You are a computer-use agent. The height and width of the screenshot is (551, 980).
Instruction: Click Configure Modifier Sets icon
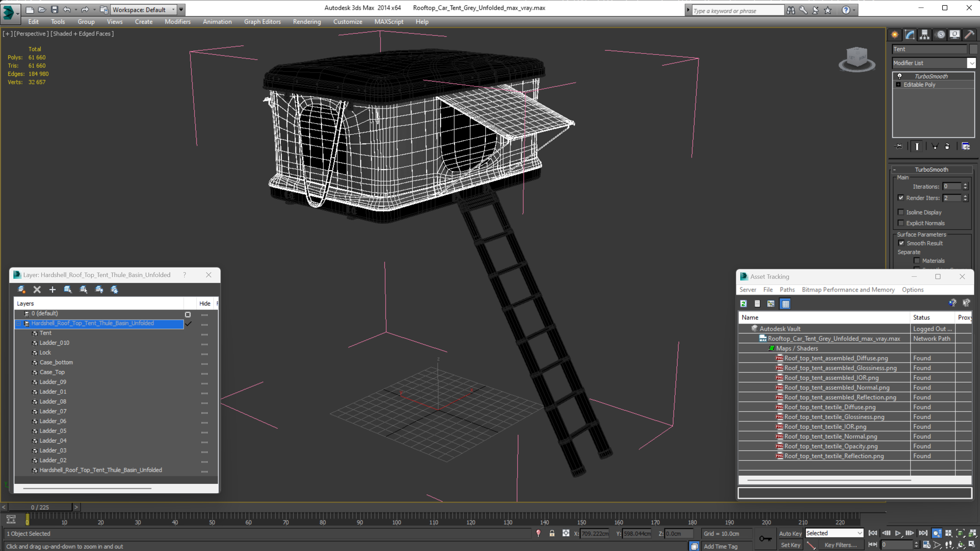point(966,146)
